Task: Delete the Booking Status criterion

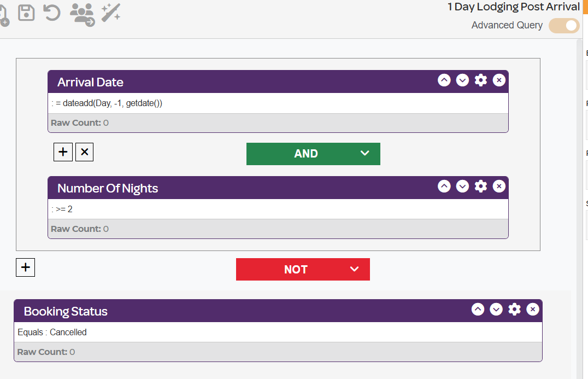Action: [x=532, y=309]
